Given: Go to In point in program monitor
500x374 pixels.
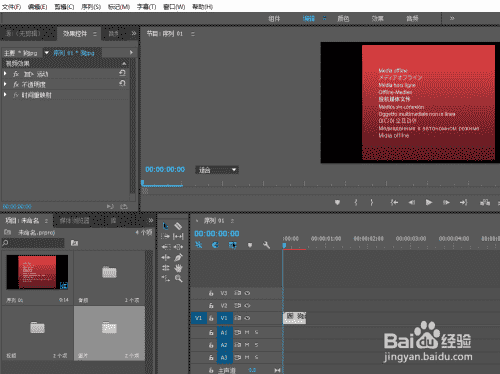Looking at the screenshot, I should pyautogui.click(x=394, y=202).
